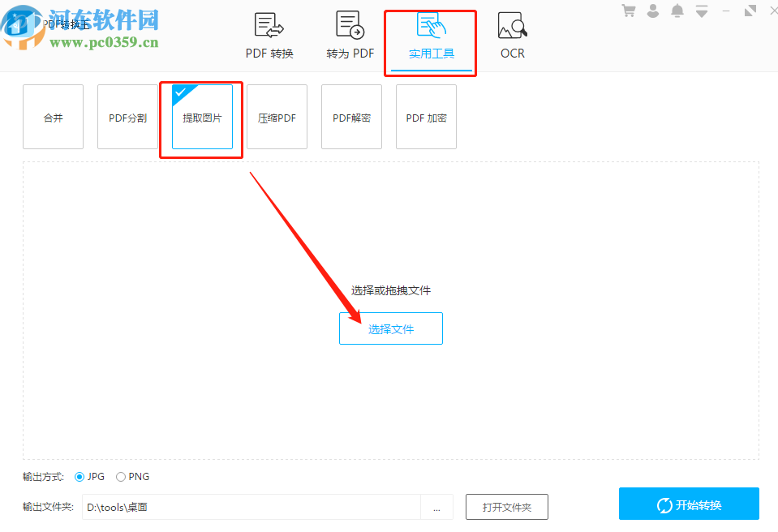Toggle the checkmark on 提取图片 card
The width and height of the screenshot is (778, 532).
coord(182,92)
